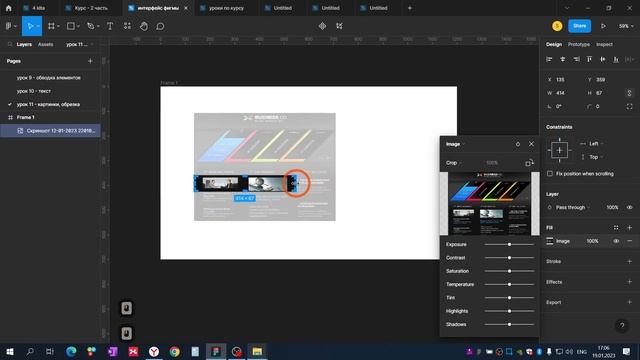This screenshot has height=360, width=640.
Task: Open the shape tools dropdown arrow
Action: tap(78, 27)
